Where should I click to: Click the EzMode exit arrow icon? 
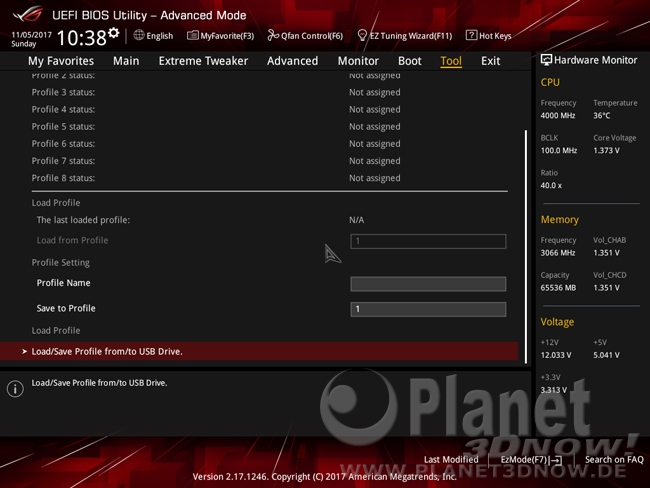pyautogui.click(x=556, y=460)
